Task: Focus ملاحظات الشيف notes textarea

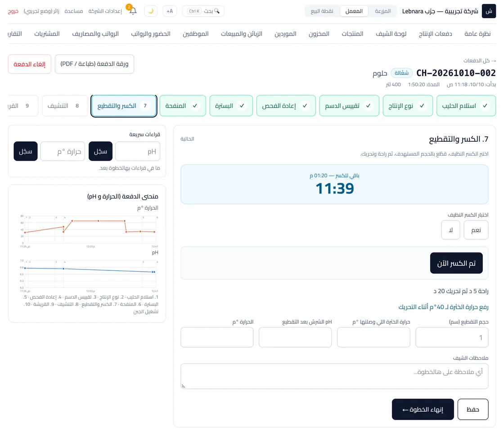Action: (x=334, y=376)
